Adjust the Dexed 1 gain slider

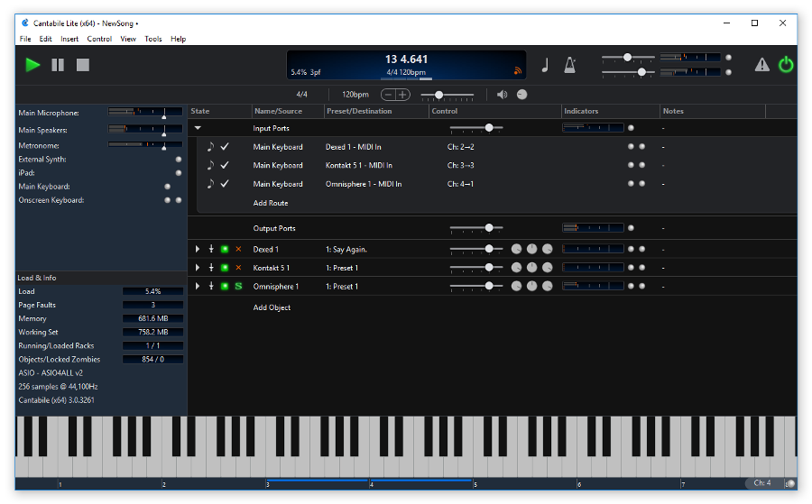click(475, 249)
